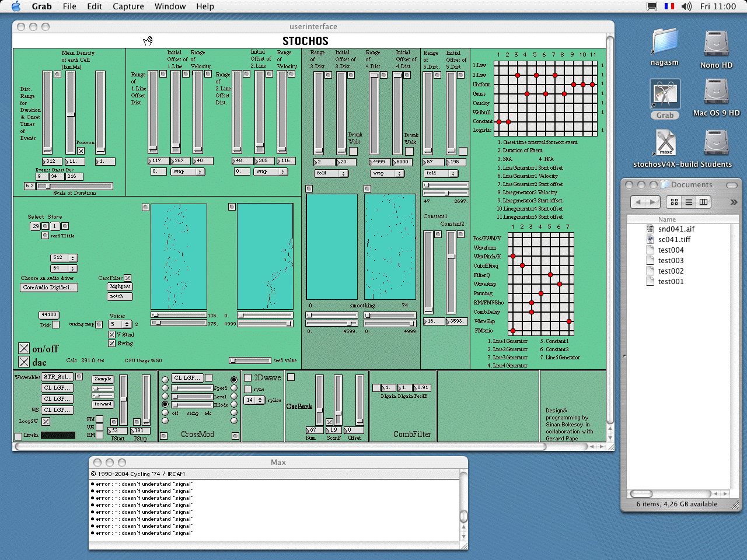Open the Capture menu

[128, 6]
